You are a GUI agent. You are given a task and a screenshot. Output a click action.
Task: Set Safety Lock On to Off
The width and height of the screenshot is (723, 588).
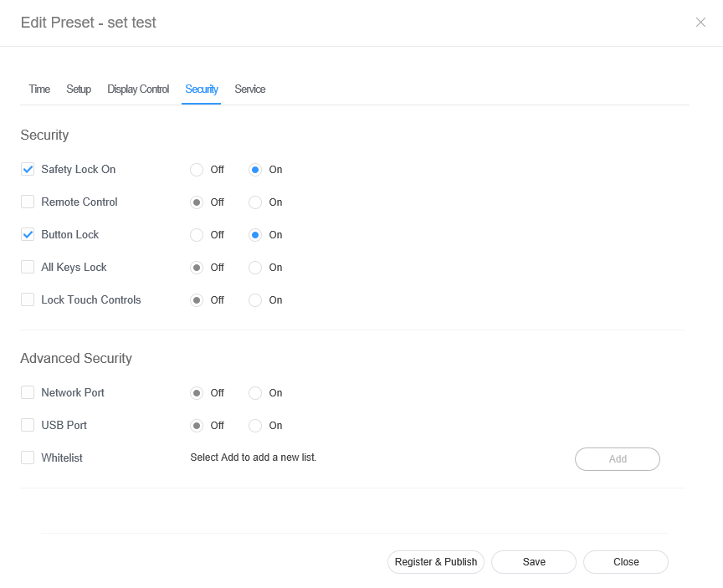(197, 170)
